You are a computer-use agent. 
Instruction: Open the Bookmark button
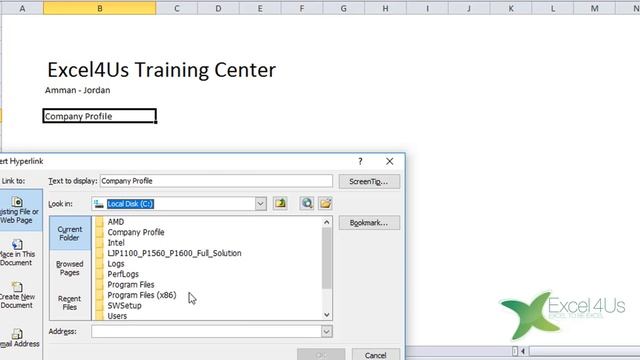click(369, 223)
